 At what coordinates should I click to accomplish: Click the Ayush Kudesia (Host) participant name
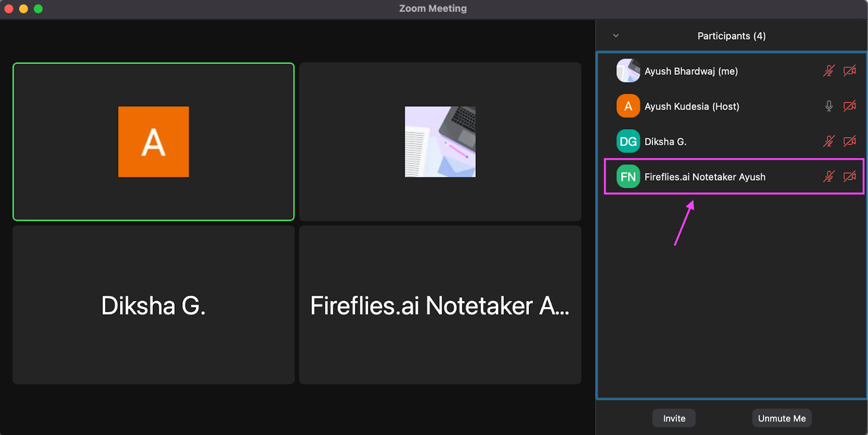(692, 106)
